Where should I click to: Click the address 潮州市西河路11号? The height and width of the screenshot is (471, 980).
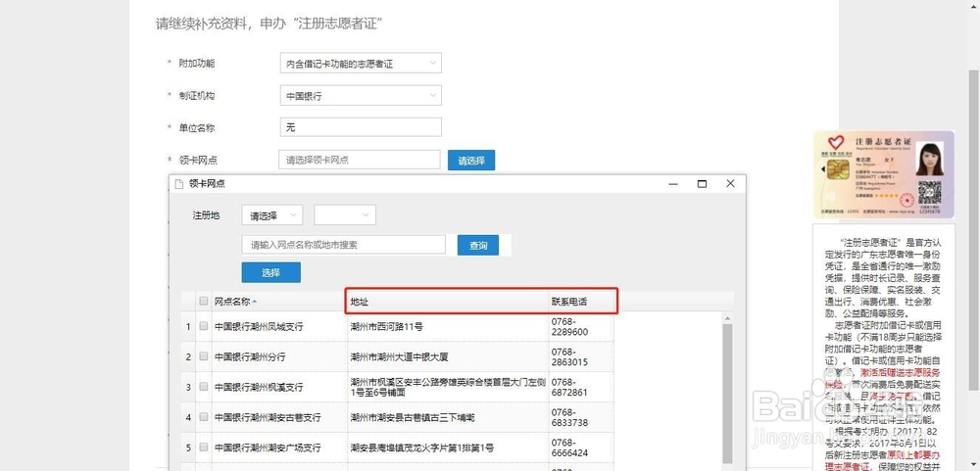click(x=387, y=327)
